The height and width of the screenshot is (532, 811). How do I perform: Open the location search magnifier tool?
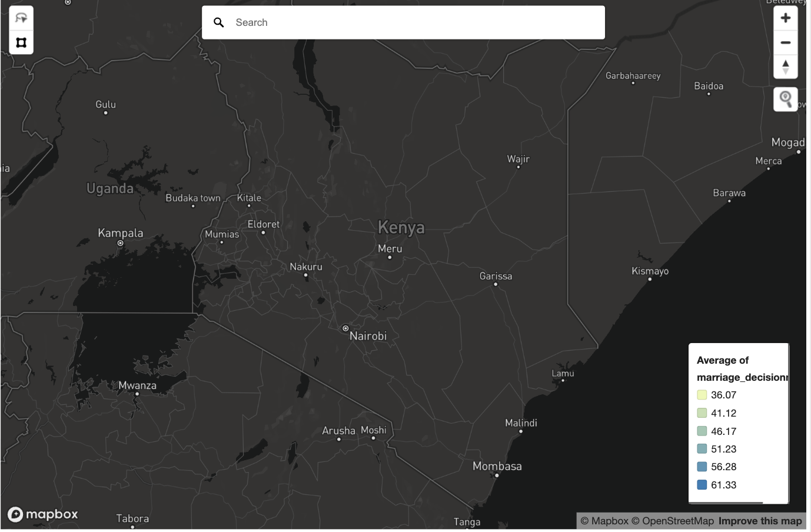[785, 99]
